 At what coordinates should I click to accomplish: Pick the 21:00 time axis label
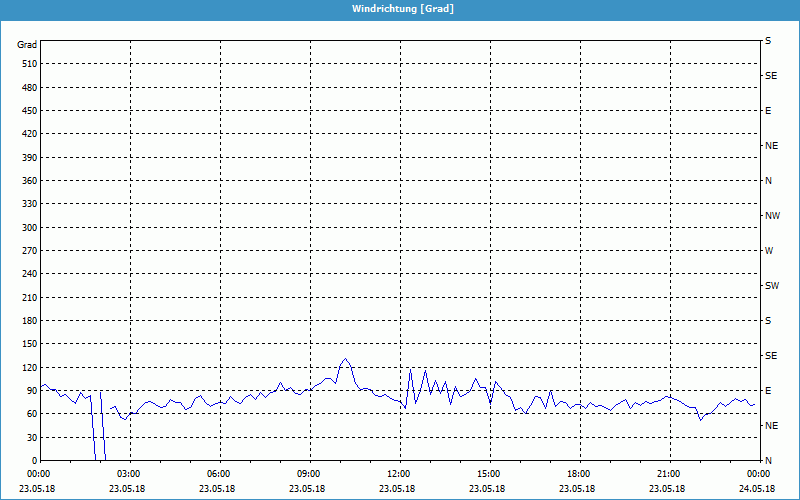pyautogui.click(x=669, y=474)
